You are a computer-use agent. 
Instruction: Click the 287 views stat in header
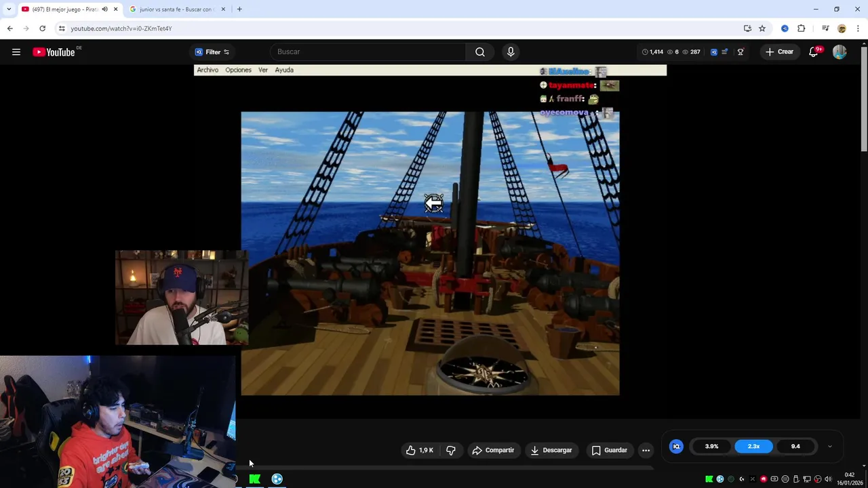pyautogui.click(x=691, y=52)
